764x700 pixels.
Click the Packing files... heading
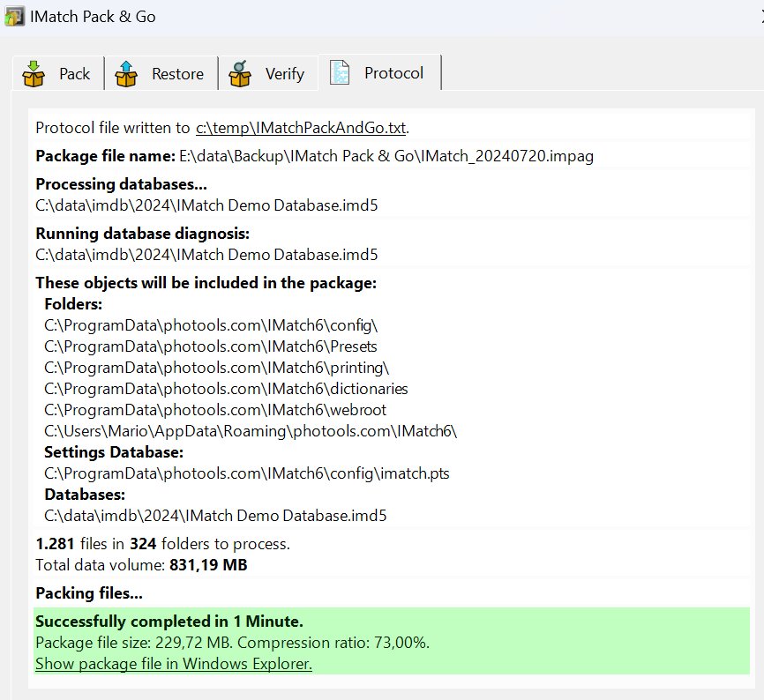point(89,593)
